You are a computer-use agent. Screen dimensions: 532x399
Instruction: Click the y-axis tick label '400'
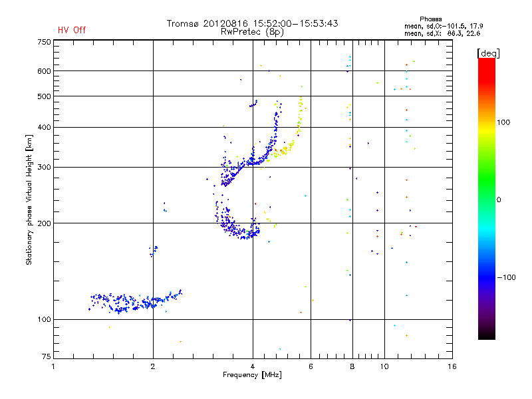[x=44, y=128]
